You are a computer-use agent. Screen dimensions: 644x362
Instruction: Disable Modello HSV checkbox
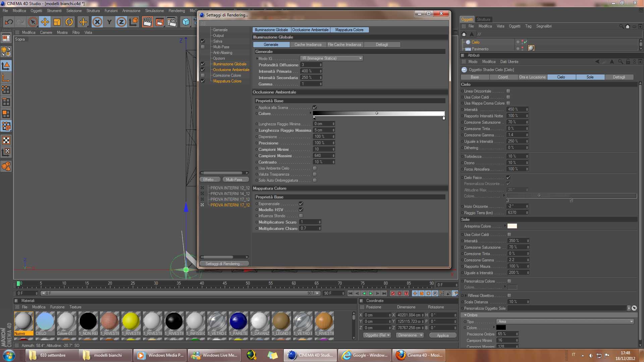(x=301, y=210)
